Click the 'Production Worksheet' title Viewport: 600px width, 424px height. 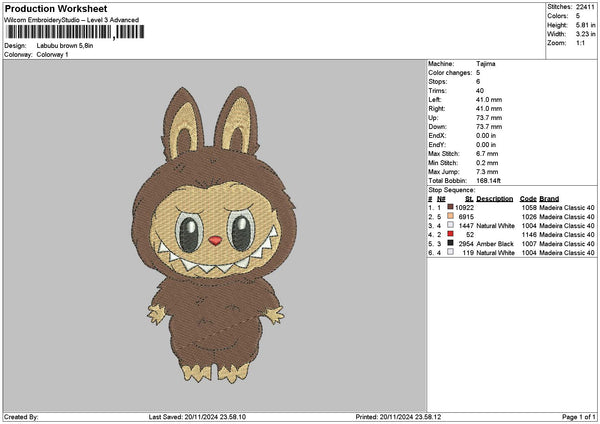coord(56,8)
